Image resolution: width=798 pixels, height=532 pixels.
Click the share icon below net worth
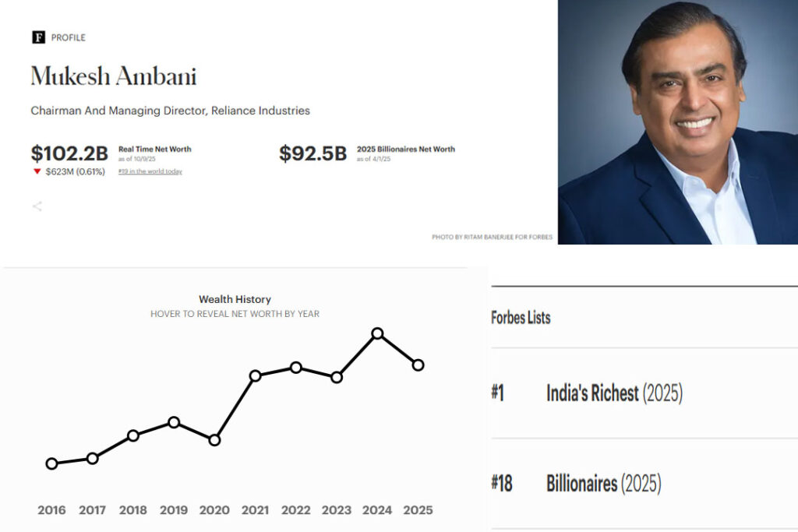(37, 206)
